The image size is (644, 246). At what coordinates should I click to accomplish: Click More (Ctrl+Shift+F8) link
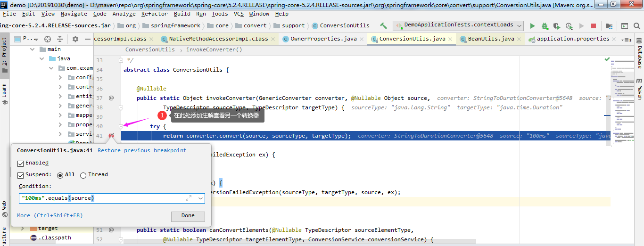pyautogui.click(x=50, y=215)
